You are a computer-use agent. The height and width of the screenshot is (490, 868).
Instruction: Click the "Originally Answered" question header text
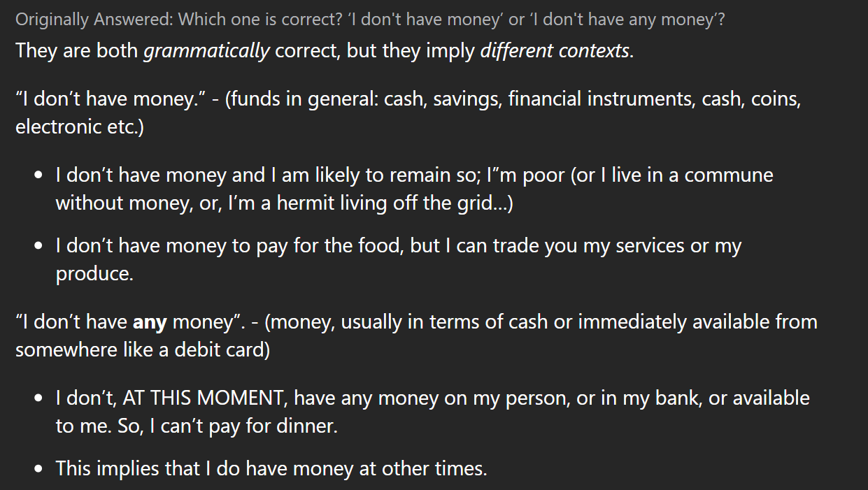[x=370, y=20]
